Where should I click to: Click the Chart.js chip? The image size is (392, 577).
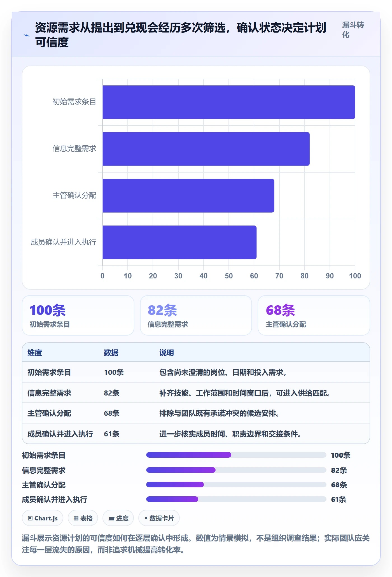(43, 518)
